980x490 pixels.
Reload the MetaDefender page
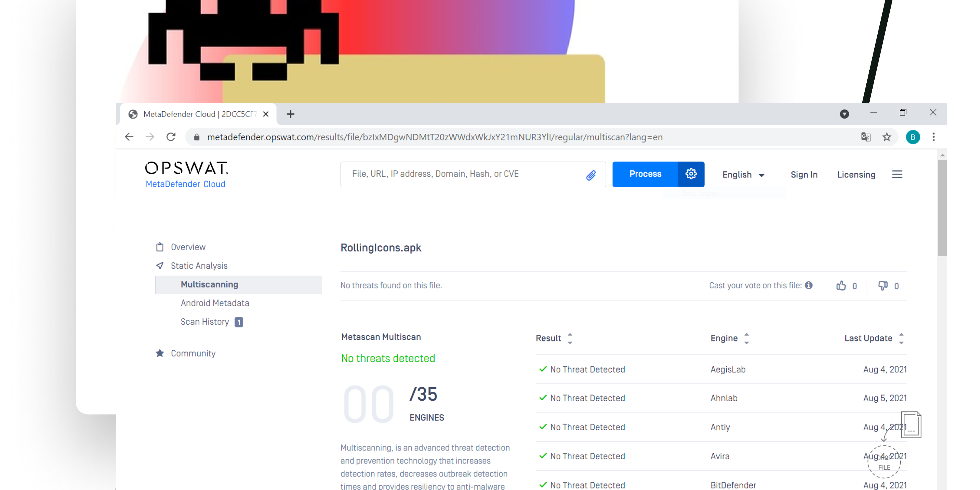click(171, 137)
